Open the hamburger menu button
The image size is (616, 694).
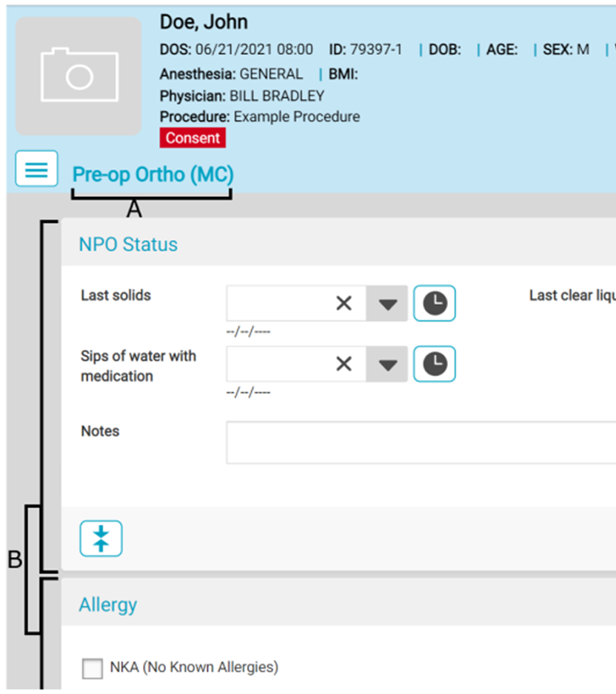pos(36,169)
